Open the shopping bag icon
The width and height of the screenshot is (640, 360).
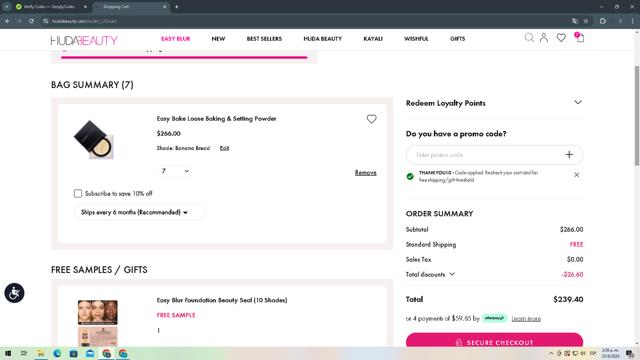580,38
